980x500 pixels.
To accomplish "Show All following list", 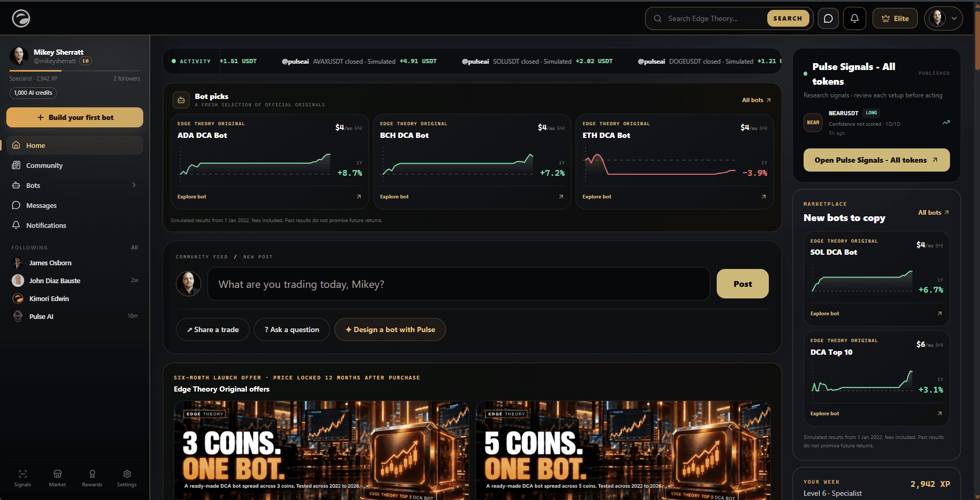I will click(134, 247).
